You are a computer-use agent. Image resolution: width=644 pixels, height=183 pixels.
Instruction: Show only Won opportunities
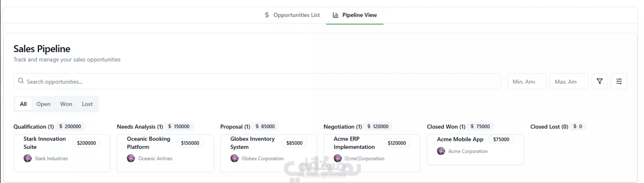tap(66, 104)
